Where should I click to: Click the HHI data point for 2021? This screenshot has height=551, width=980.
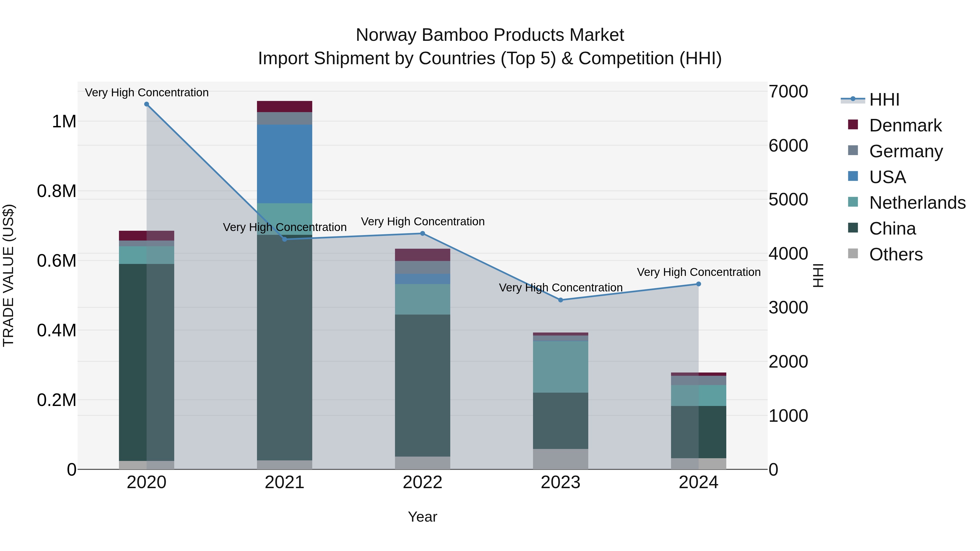click(284, 239)
